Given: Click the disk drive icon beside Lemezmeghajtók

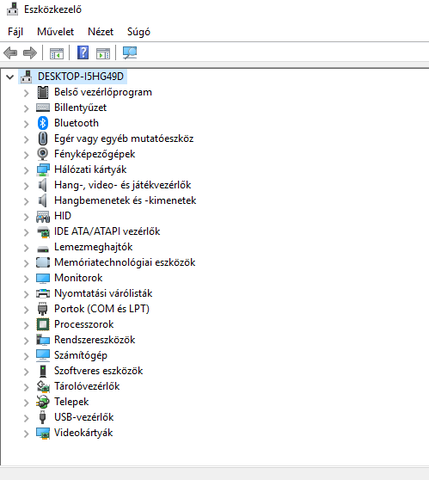Looking at the screenshot, I should (x=43, y=249).
